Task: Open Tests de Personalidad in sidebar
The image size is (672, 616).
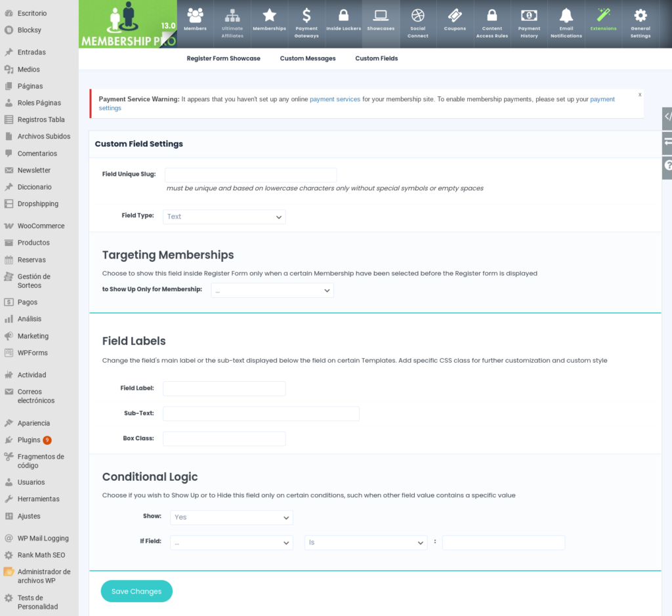Action: click(39, 602)
